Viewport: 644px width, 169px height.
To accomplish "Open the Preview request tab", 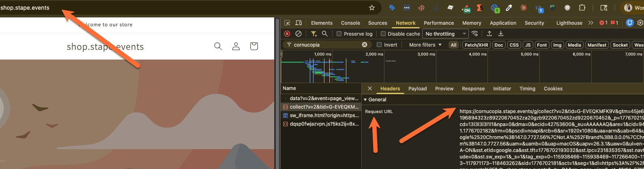I will (x=444, y=89).
